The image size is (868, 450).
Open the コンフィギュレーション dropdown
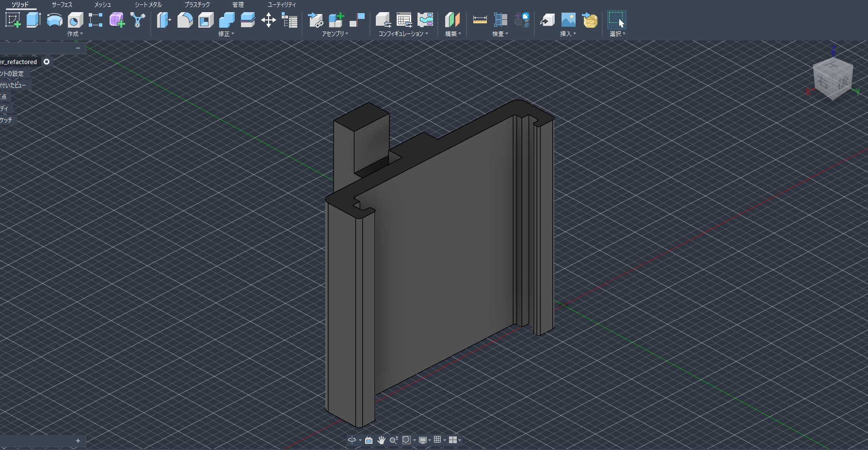pos(403,34)
